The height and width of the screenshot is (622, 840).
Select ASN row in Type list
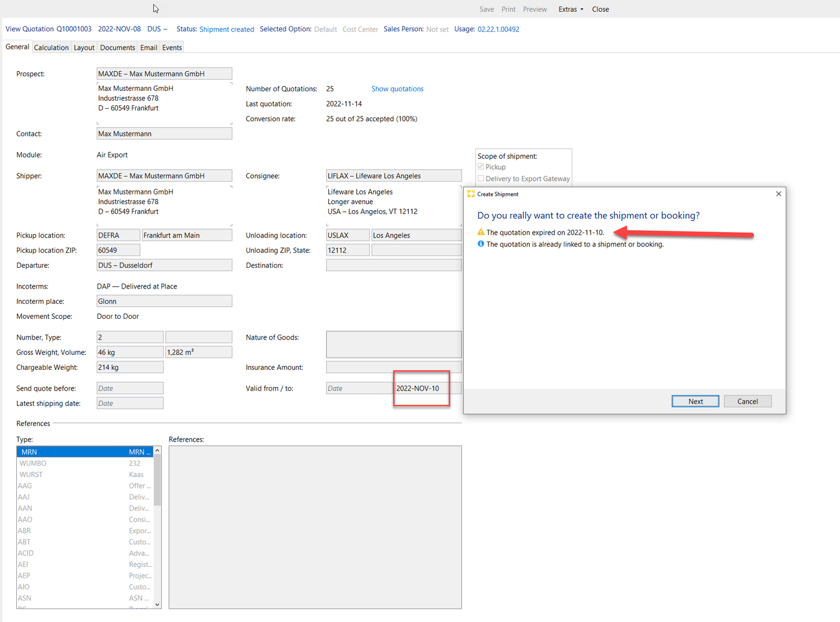(85, 597)
